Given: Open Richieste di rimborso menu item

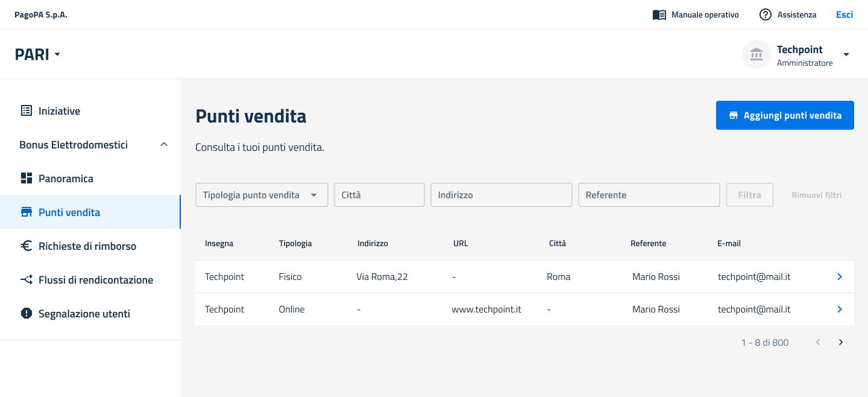Looking at the screenshot, I should pyautogui.click(x=87, y=246).
